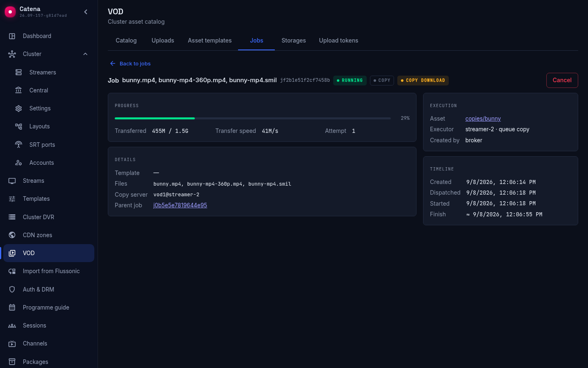Viewport: 588px width, 368px height.
Task: Click the back arrow icon beside Back to jobs
Action: pos(113,63)
